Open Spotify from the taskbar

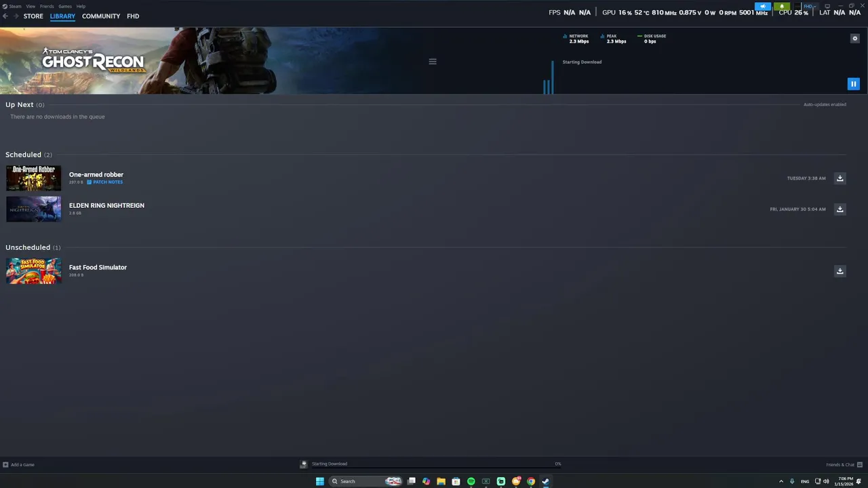tap(471, 481)
